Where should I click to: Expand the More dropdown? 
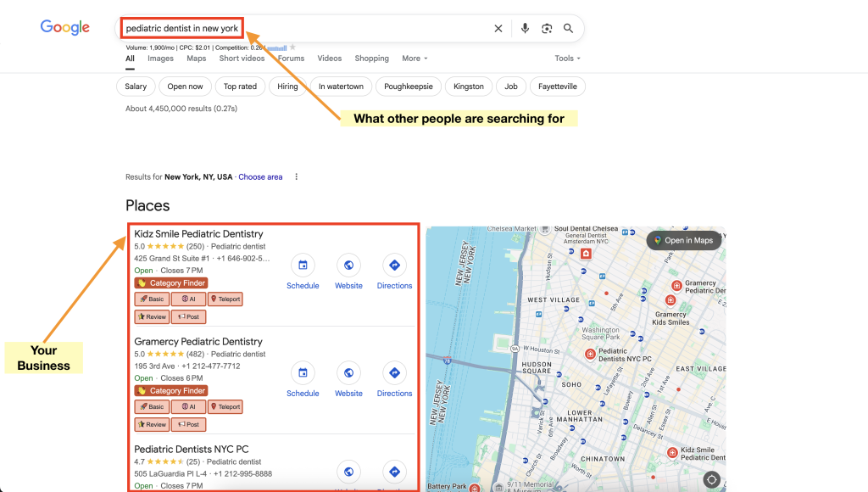pos(415,59)
